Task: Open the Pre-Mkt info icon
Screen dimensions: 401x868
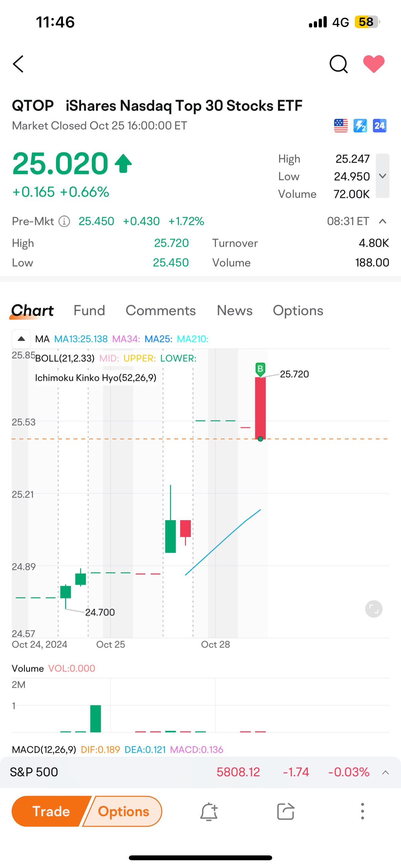Action: point(64,222)
